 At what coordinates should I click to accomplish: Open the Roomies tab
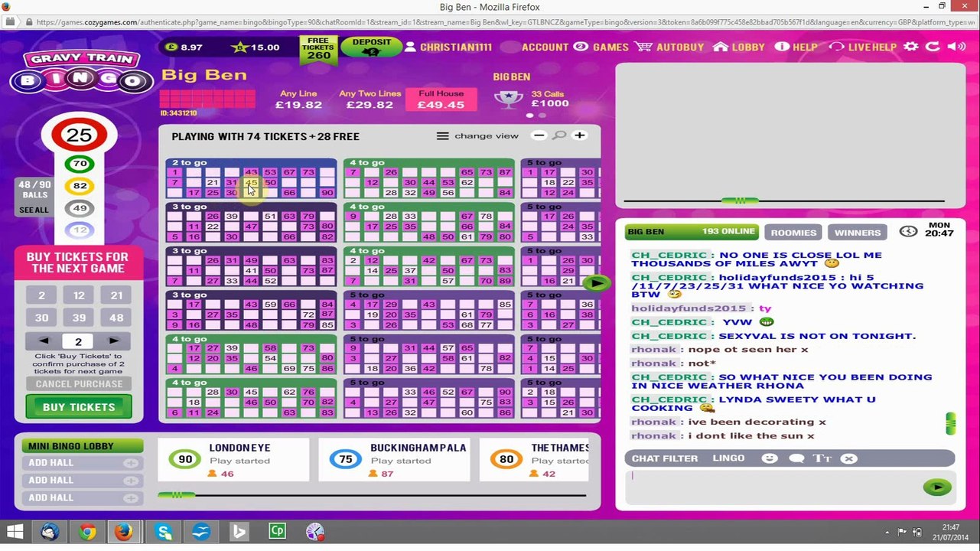tap(793, 233)
